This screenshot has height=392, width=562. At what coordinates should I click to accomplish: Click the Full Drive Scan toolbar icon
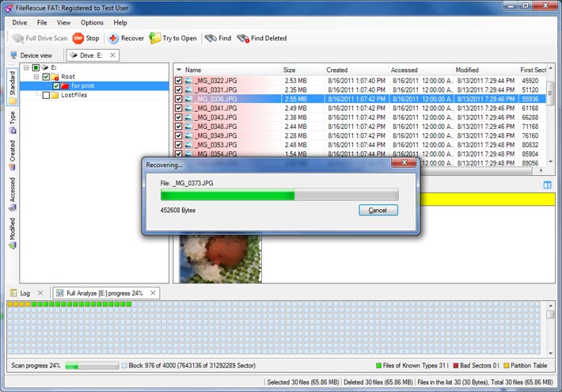pyautogui.click(x=17, y=38)
